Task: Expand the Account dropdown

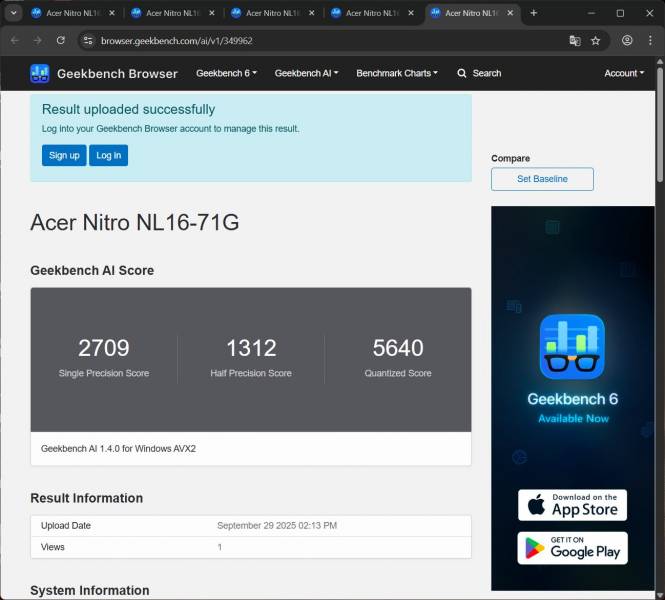Action: 624,73
